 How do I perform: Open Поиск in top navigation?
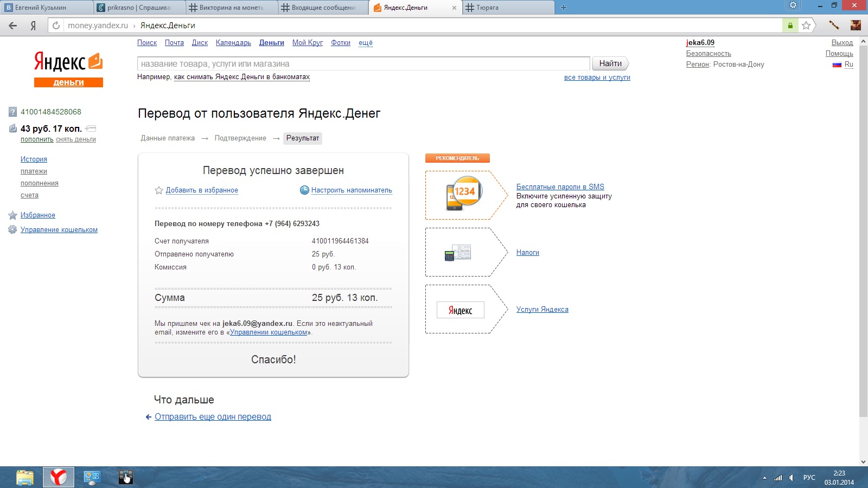point(147,43)
